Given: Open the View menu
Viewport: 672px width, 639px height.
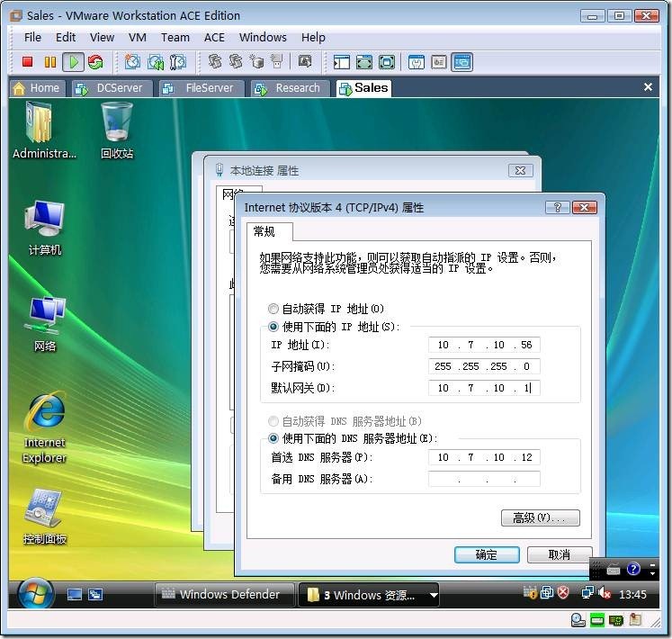Looking at the screenshot, I should [x=102, y=37].
